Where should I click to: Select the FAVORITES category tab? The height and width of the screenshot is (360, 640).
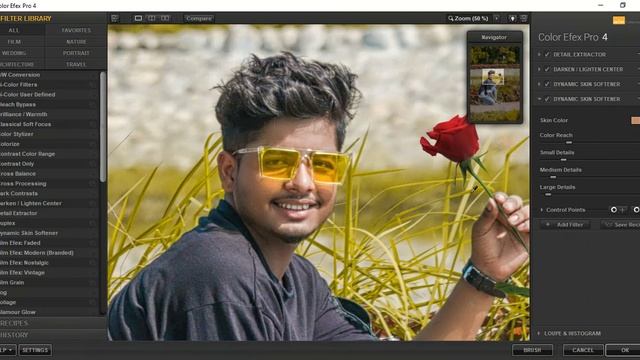(x=76, y=30)
